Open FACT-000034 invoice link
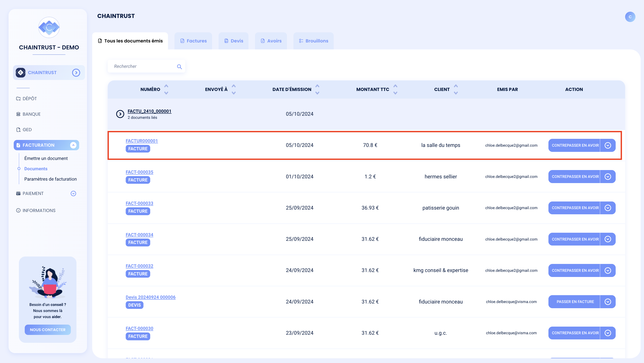 point(139,235)
